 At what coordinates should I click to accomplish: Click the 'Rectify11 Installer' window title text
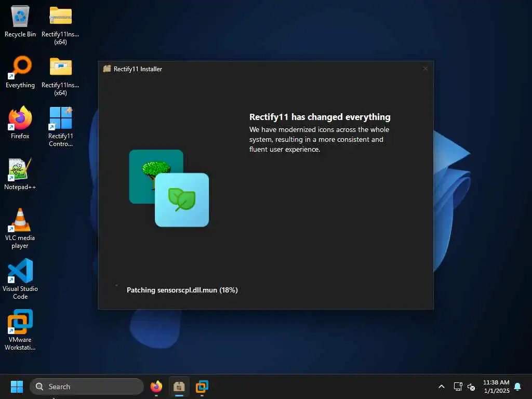tap(138, 69)
